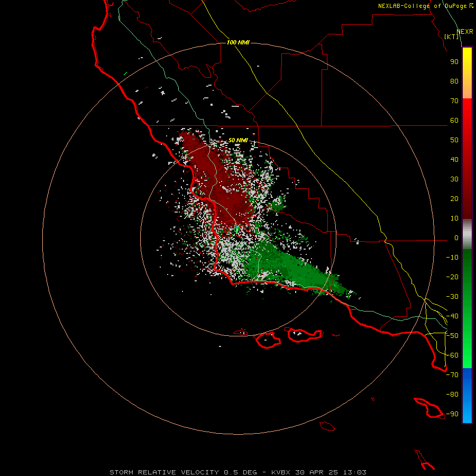Click the -20 knot scale label
Screen dimensions: 476x476
pyautogui.click(x=452, y=277)
